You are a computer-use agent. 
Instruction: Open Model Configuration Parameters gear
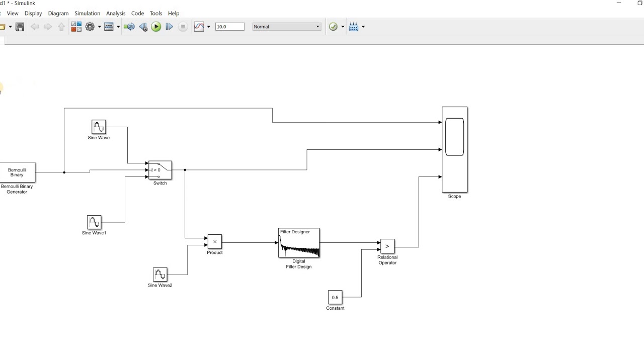pos(90,27)
